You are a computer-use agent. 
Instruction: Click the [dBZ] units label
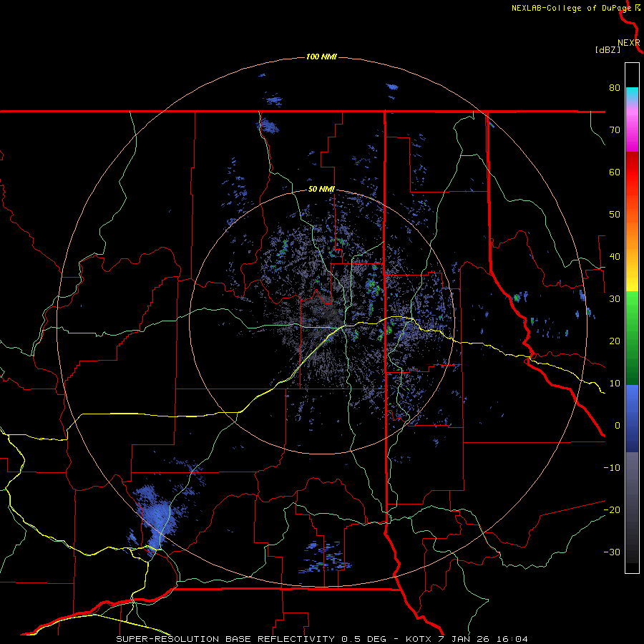tap(608, 49)
